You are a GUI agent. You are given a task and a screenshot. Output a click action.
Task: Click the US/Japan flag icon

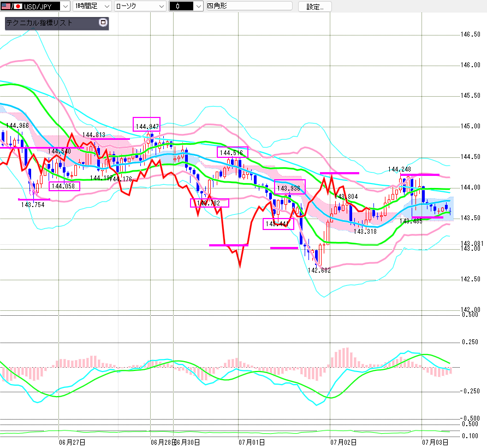(12, 6)
